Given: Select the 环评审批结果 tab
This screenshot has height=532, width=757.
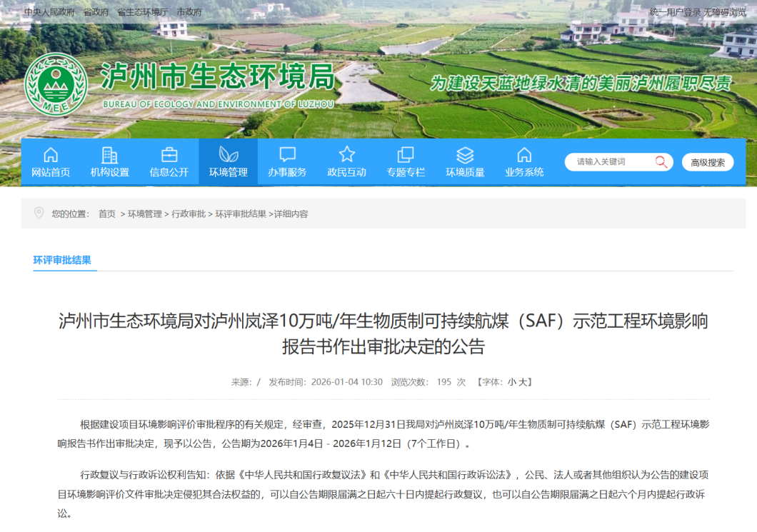Looking at the screenshot, I should (62, 261).
